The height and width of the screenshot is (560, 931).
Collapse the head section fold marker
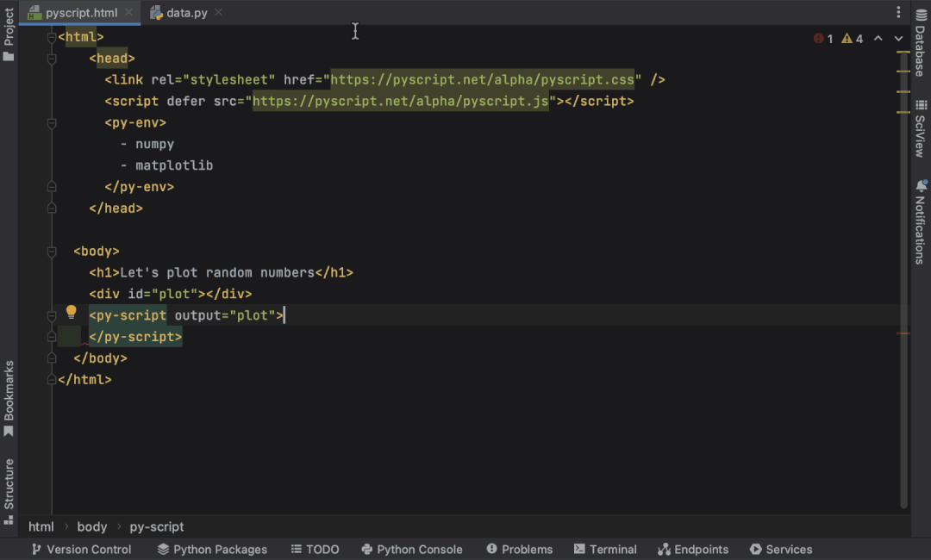point(51,58)
